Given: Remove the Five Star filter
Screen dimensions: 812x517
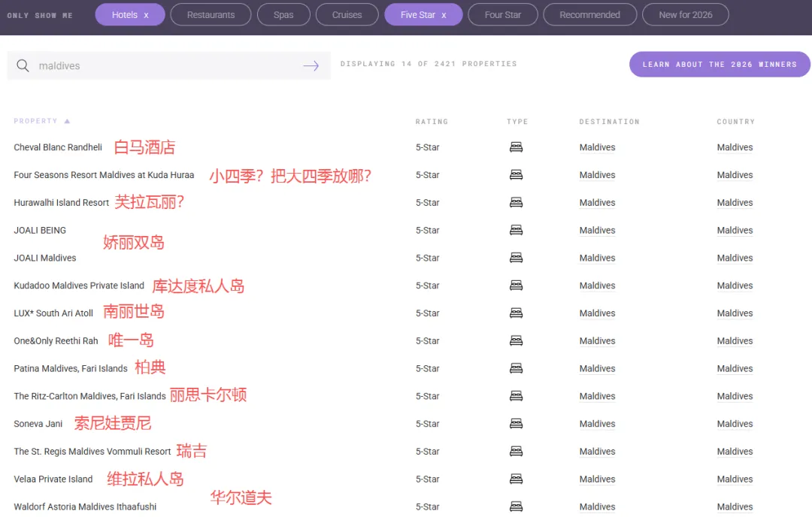Looking at the screenshot, I should point(444,16).
